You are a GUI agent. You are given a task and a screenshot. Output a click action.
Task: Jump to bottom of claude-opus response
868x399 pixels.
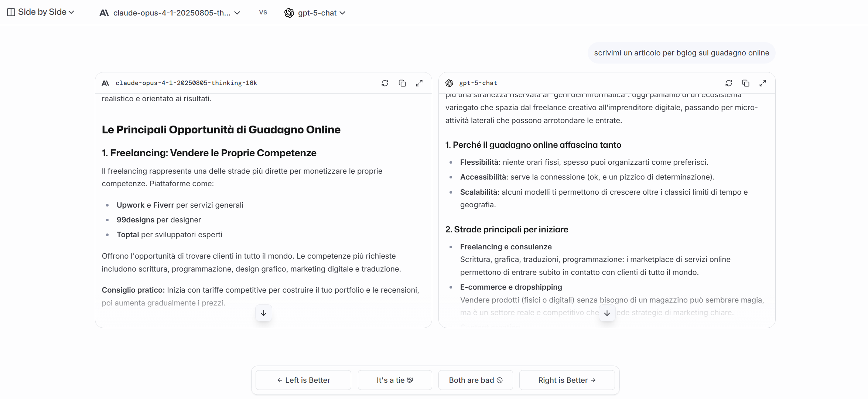click(x=263, y=313)
